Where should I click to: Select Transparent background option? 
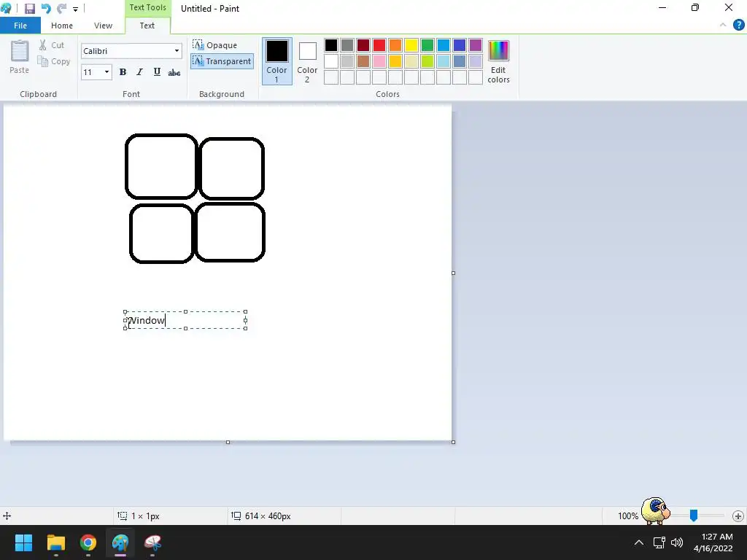click(x=222, y=61)
